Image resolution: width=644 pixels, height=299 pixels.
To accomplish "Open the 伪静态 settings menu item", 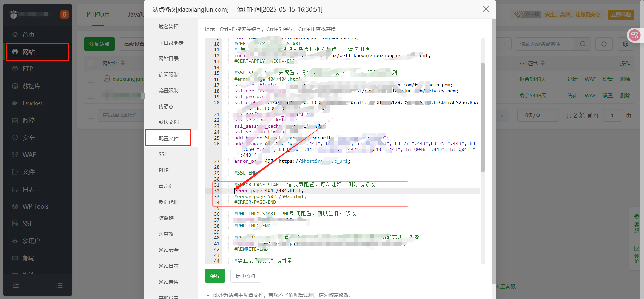I will click(x=166, y=106).
